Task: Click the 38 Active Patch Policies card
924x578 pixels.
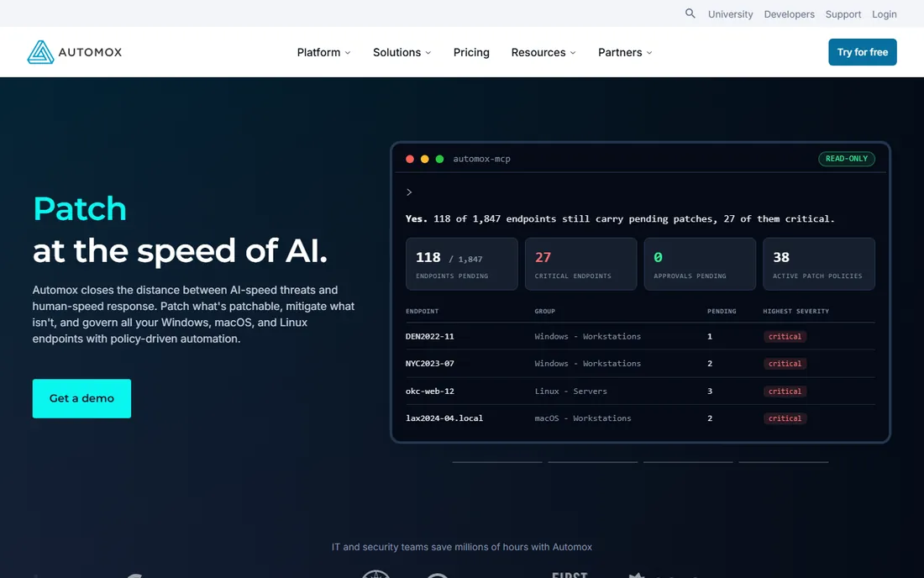Action: [818, 264]
